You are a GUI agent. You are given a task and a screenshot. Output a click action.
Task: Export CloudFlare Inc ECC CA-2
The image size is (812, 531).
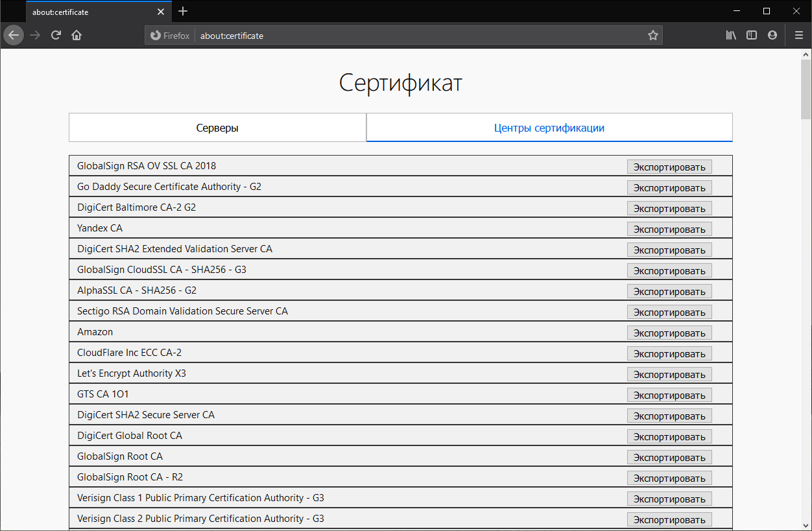point(669,353)
